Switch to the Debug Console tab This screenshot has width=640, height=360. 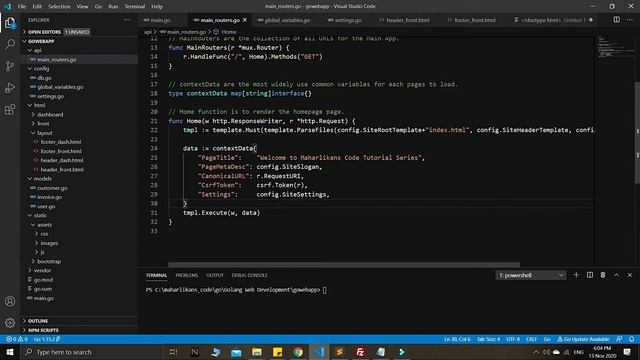pos(249,275)
